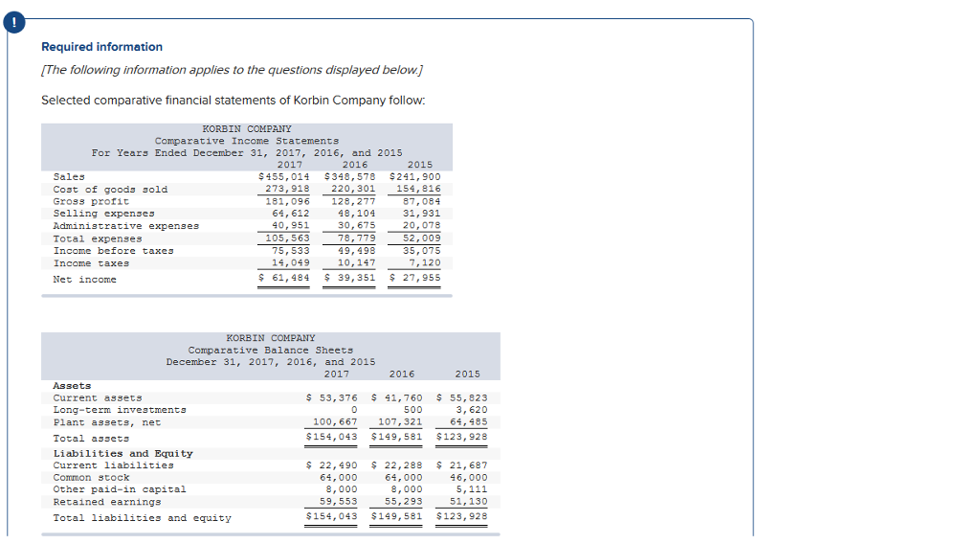The image size is (980, 544).
Task: Click the 'Other paid-in capital' row label
Action: point(120,489)
